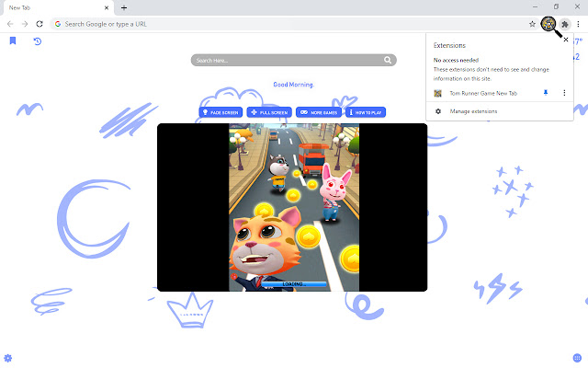Screen dimensions: 588x368
Task: Open the settings gear at bottom left
Action: (8, 358)
